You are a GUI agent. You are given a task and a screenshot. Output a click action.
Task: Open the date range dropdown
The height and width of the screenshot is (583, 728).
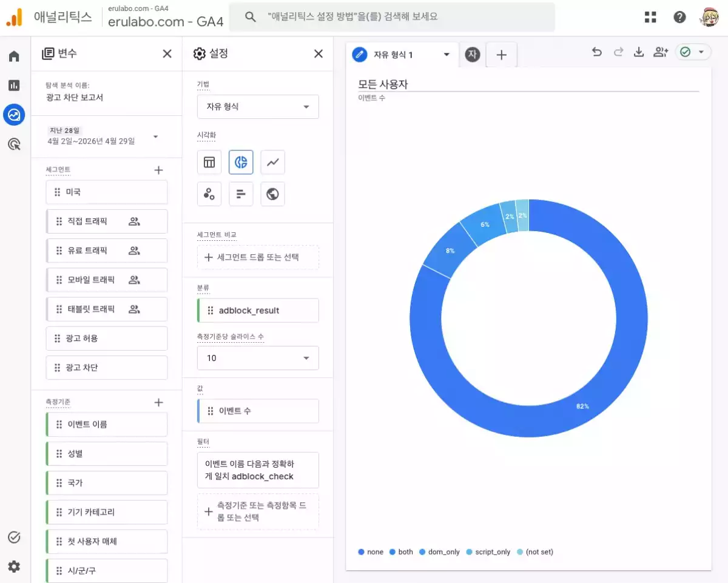tap(156, 136)
